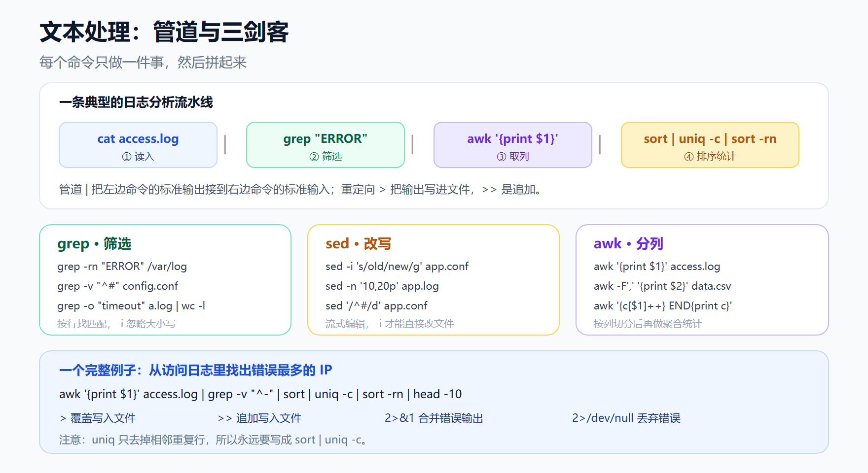Screen dimensions: 868x473
Task: Select the cat access.log pipeline box
Action: coord(138,145)
